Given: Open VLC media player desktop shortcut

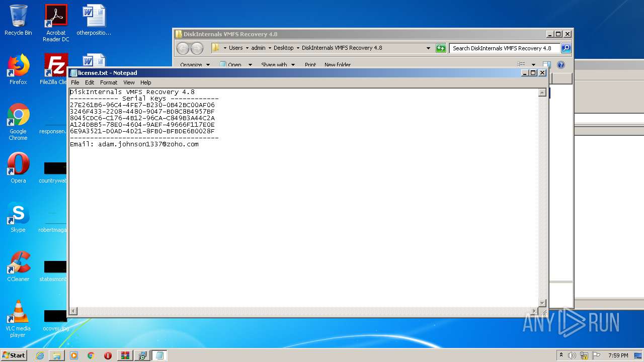Looking at the screenshot, I should pos(18,319).
